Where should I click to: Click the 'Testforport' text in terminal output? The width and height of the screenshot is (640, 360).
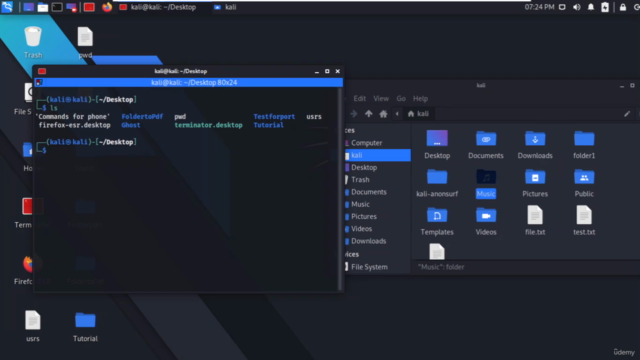click(274, 116)
